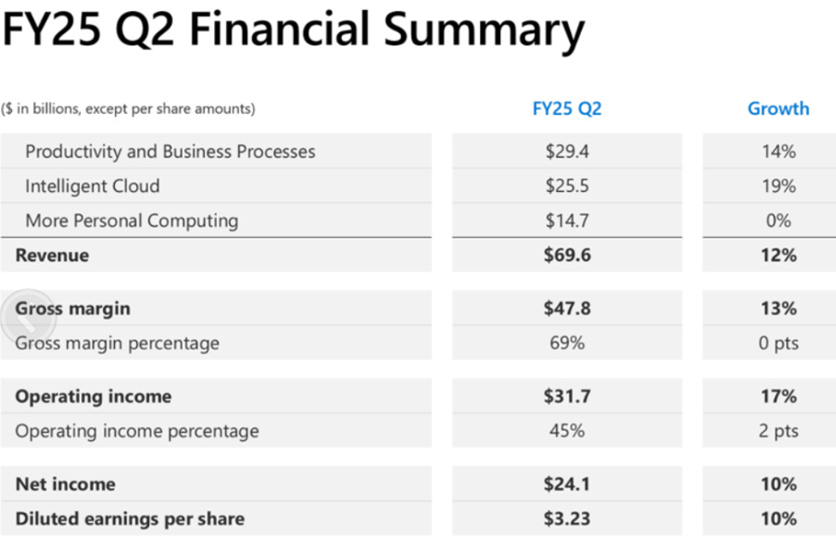This screenshot has height=550, width=836.
Task: Click the $31.7 operating income value
Action: [567, 396]
